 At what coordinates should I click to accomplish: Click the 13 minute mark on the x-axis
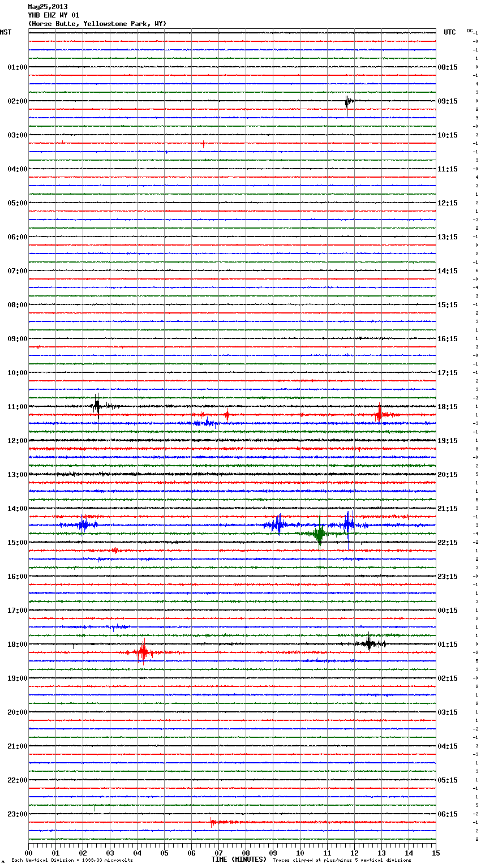point(381,853)
